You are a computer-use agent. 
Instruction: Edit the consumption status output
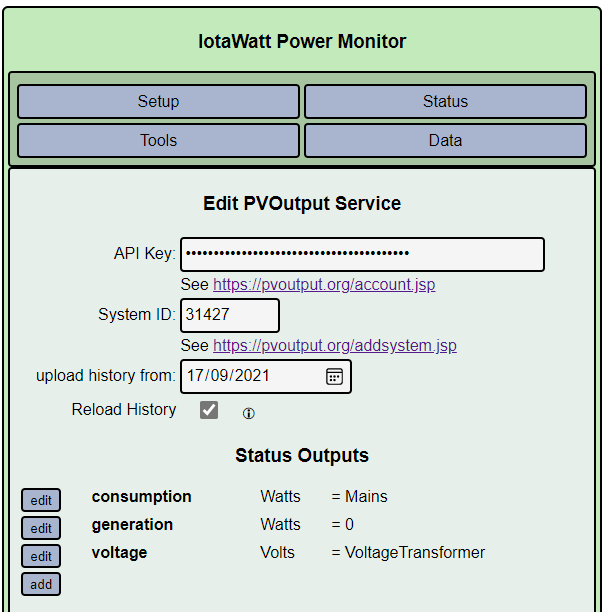tap(41, 500)
